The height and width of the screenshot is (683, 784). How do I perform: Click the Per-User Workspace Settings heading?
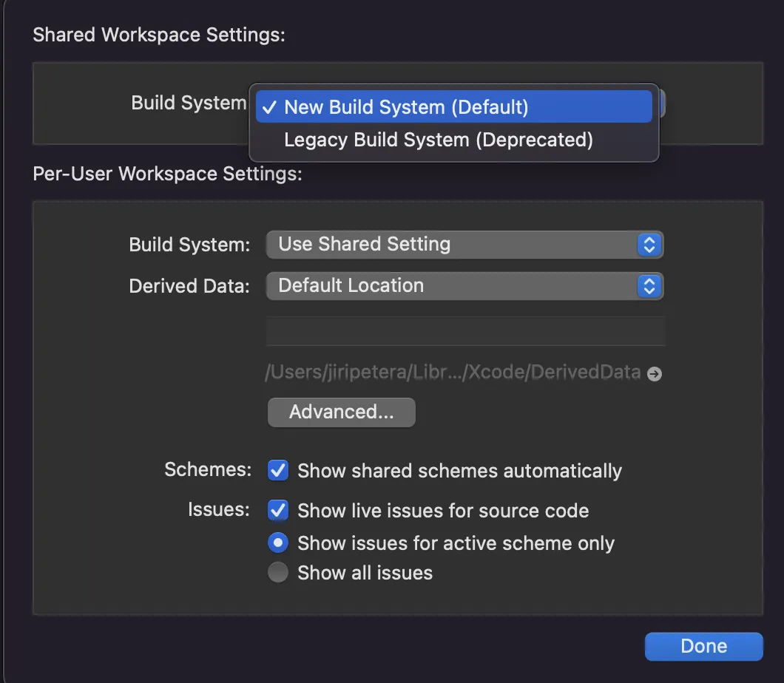[167, 174]
